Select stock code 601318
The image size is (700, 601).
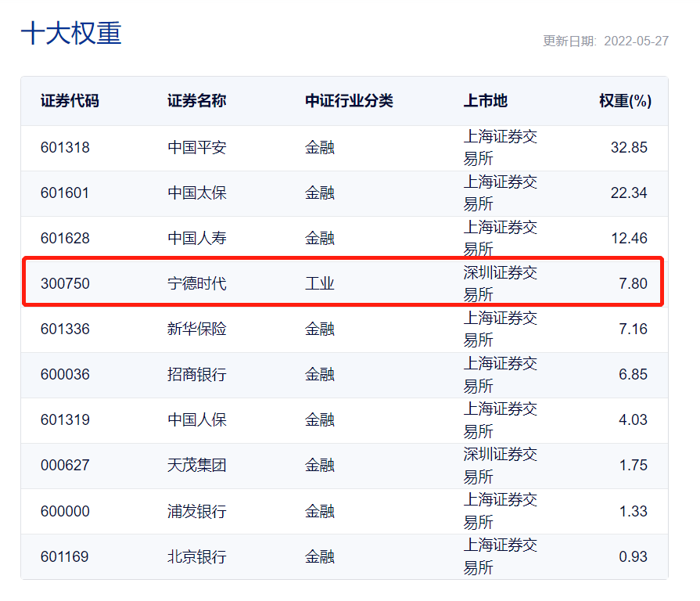click(65, 147)
